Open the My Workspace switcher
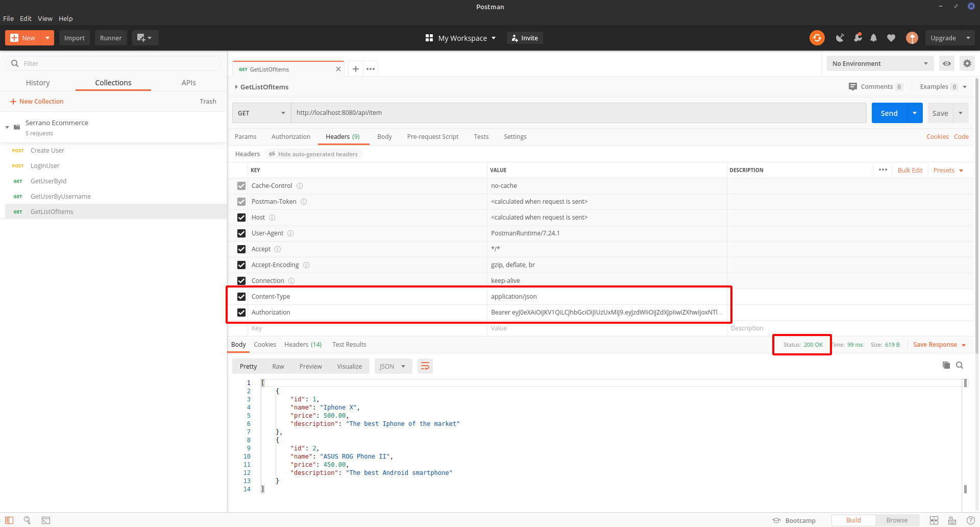The height and width of the screenshot is (527, 980). pyautogui.click(x=460, y=38)
